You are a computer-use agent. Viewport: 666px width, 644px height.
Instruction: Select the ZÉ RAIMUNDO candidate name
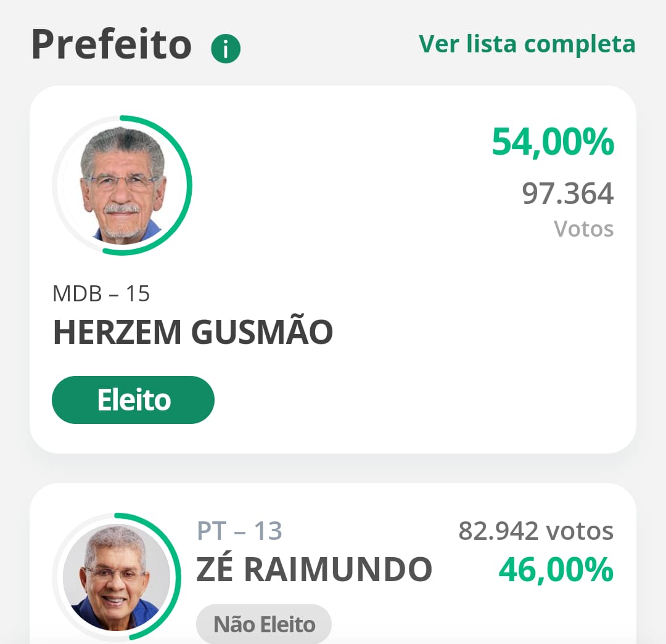point(314,569)
